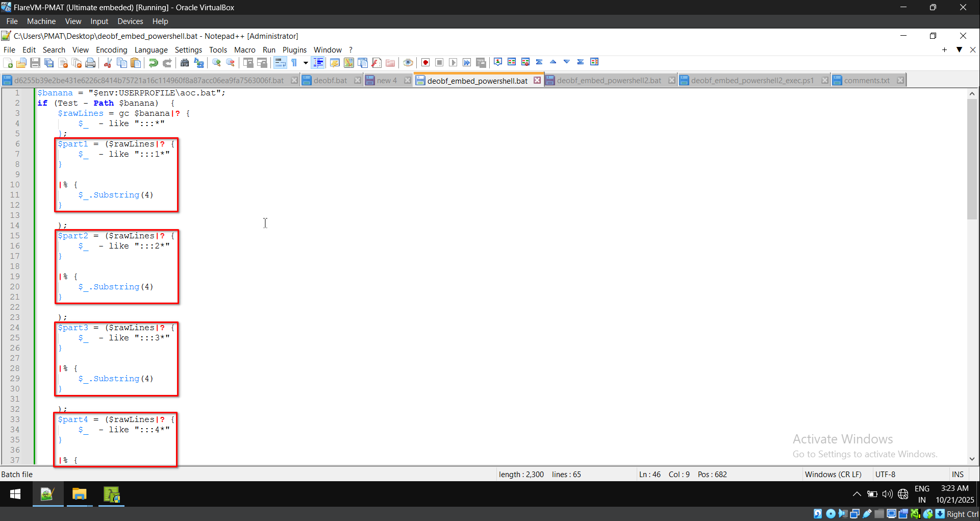The height and width of the screenshot is (521, 980).
Task: Start macro recording with red dot icon
Action: [x=425, y=63]
